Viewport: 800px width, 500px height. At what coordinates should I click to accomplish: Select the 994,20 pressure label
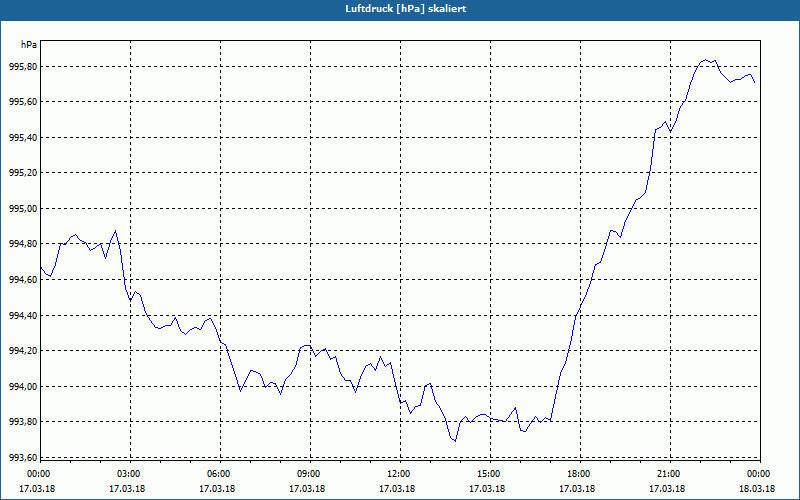pos(23,351)
